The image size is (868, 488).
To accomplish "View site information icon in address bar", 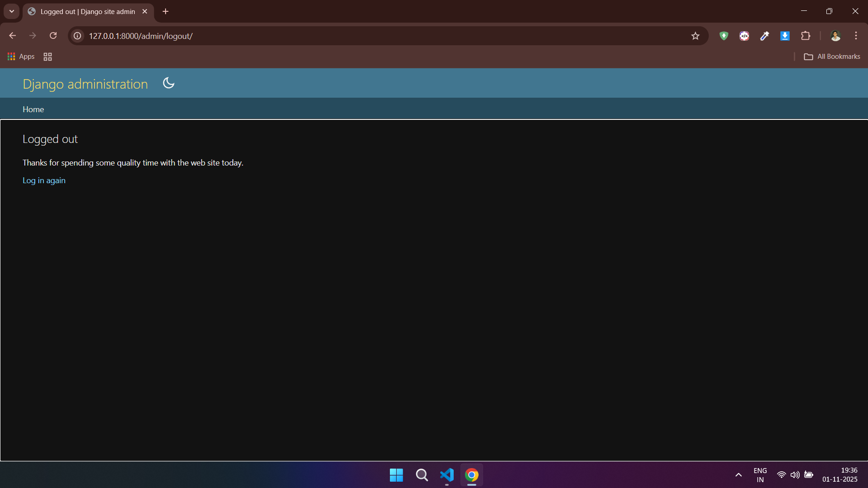I will point(77,36).
